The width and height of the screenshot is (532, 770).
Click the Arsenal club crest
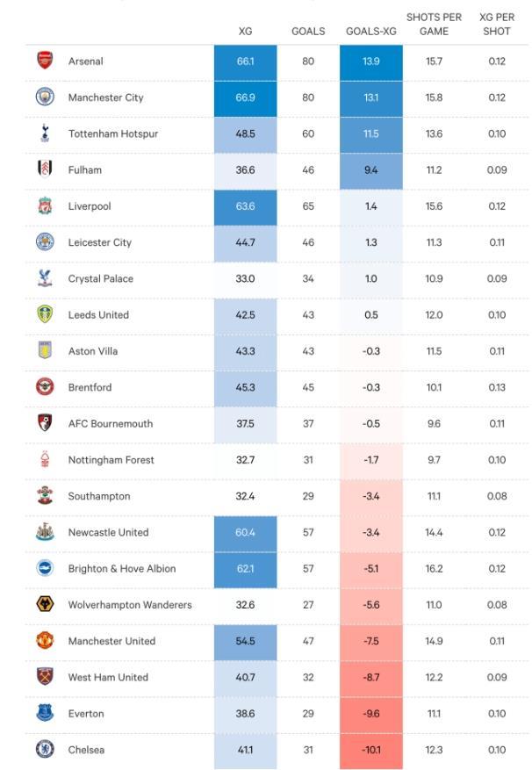[x=45, y=61]
